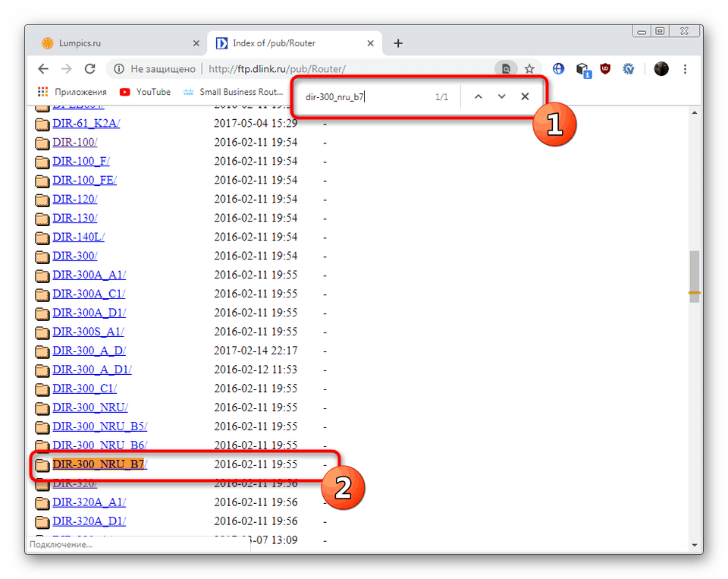Viewport: 728px width, 579px height.
Task: Open Chrome's three-dot menu
Action: point(685,68)
